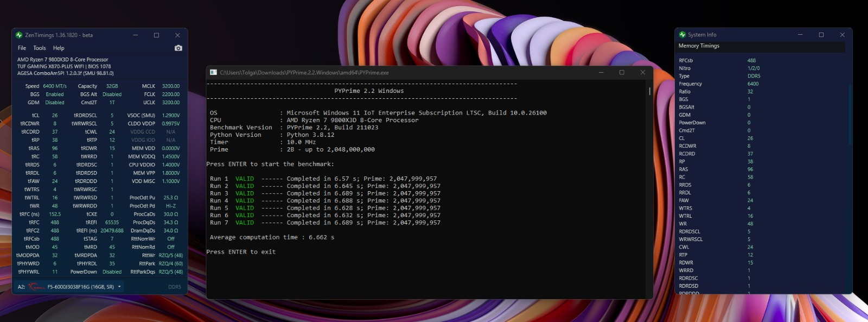Click the Type value DDR5 in System Info
The width and height of the screenshot is (868, 322).
(754, 76)
